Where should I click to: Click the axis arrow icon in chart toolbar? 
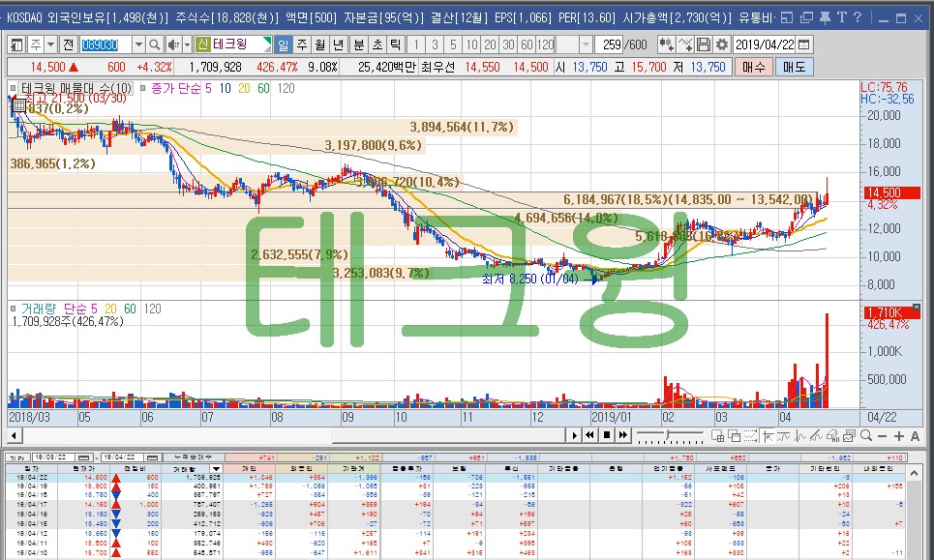coord(768,435)
